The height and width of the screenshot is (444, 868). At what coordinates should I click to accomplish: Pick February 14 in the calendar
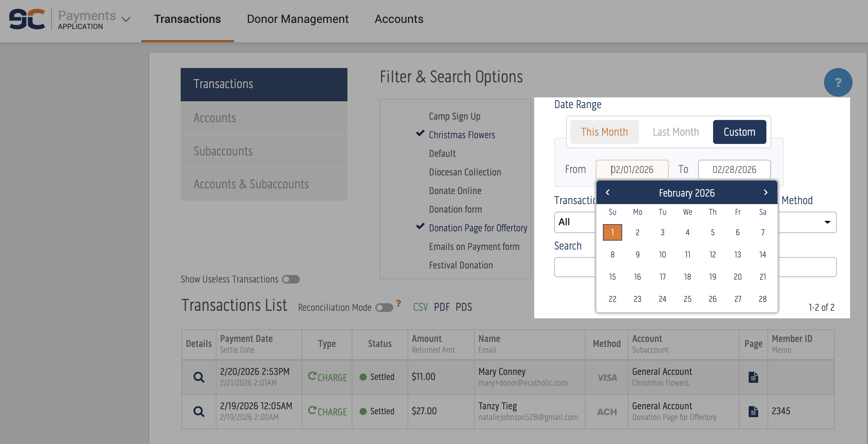[762, 255]
